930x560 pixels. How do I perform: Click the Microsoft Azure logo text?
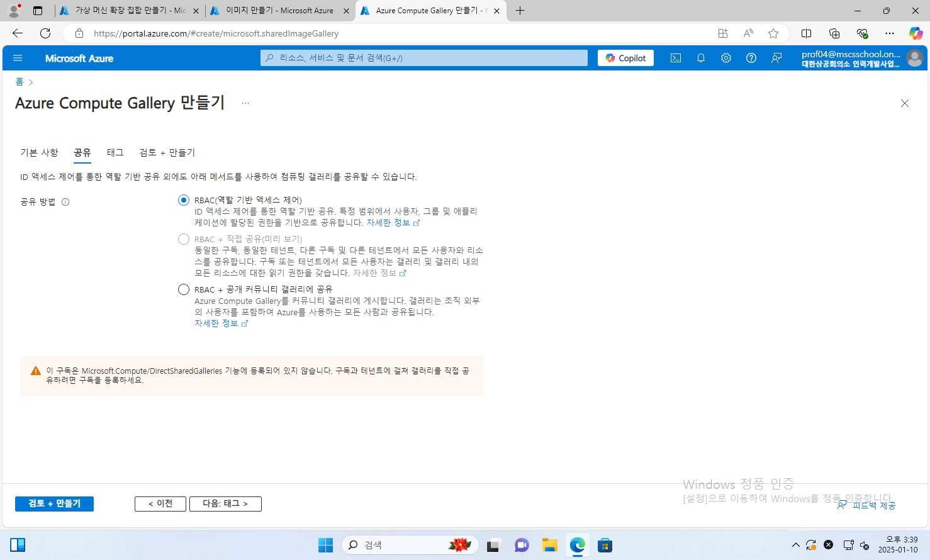click(x=79, y=59)
